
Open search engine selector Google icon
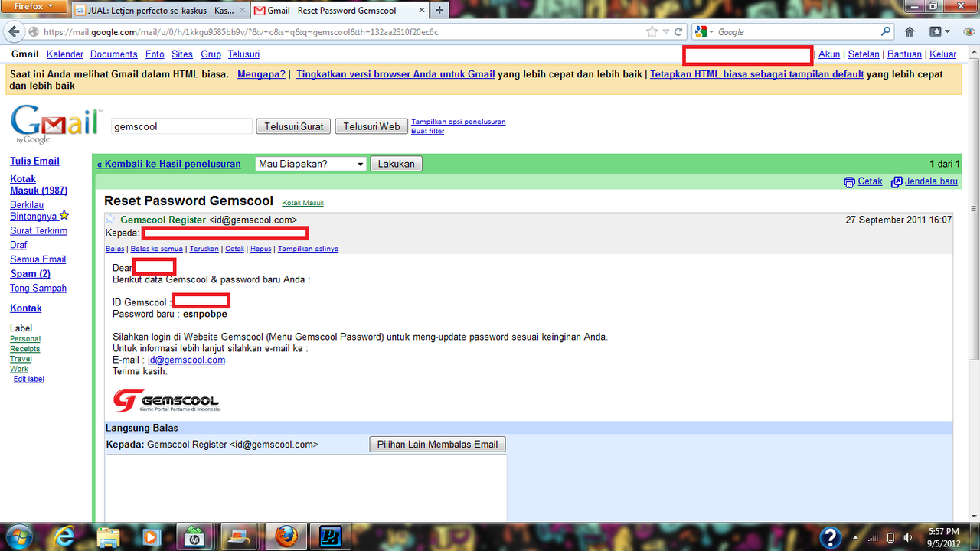coord(704,32)
